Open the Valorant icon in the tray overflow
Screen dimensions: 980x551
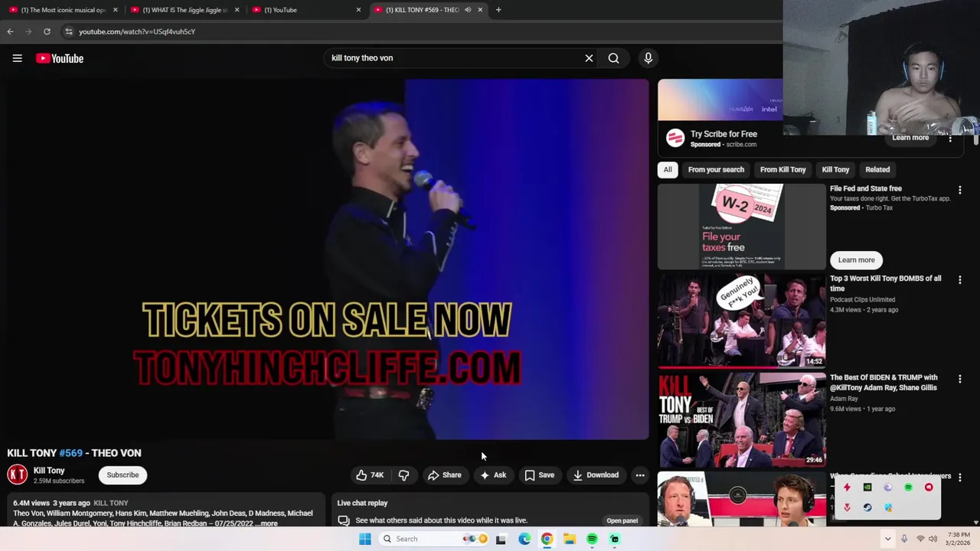pos(847,507)
